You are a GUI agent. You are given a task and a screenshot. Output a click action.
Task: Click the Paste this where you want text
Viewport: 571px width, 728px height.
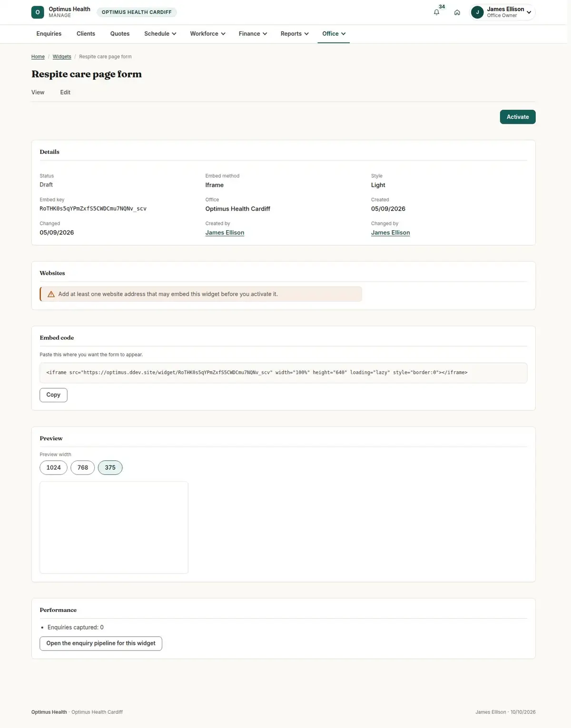point(91,355)
